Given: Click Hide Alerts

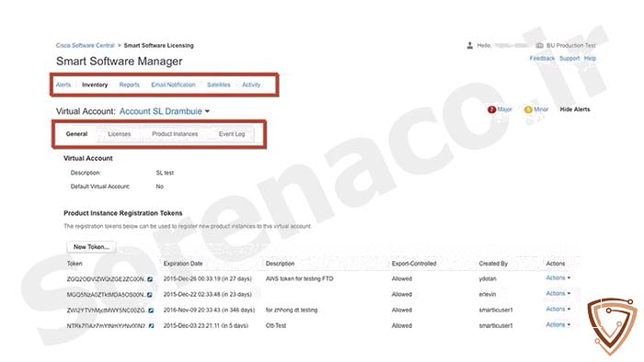Looking at the screenshot, I should click(x=575, y=109).
